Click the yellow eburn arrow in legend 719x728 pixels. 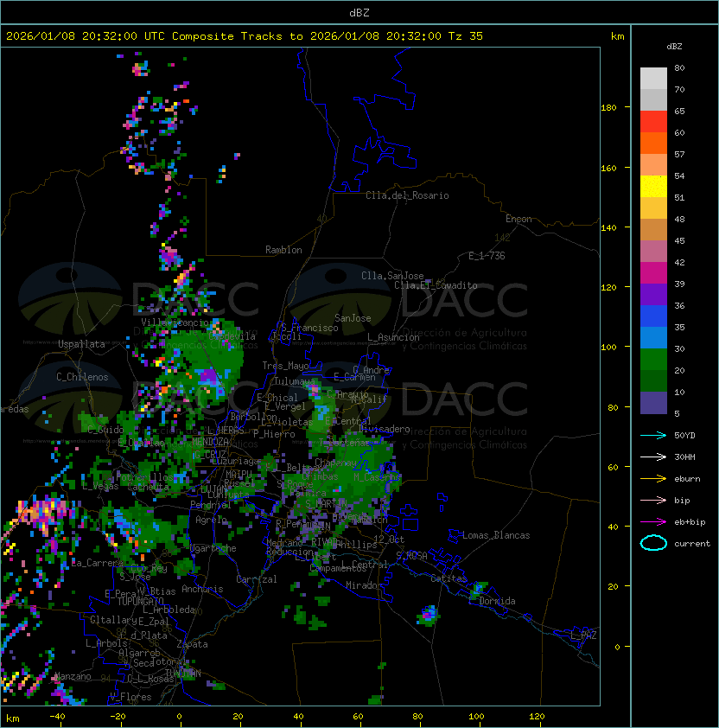(653, 479)
